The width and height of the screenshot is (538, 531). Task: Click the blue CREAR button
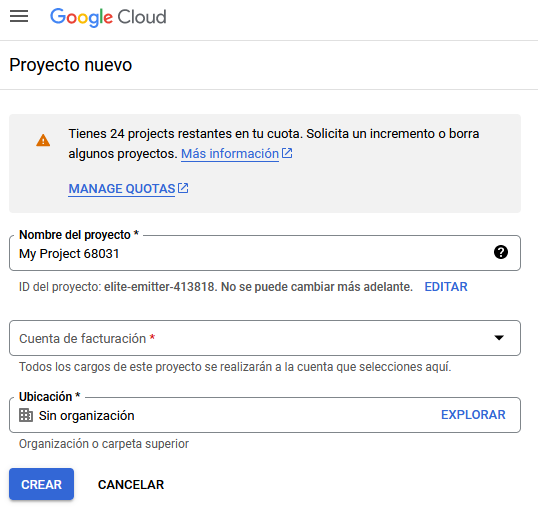(x=42, y=484)
